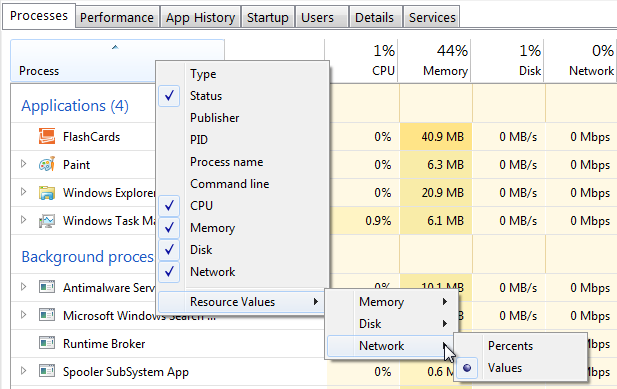Screen dimensions: 617x389
Task: Select the Values radio option
Action: pos(521,368)
